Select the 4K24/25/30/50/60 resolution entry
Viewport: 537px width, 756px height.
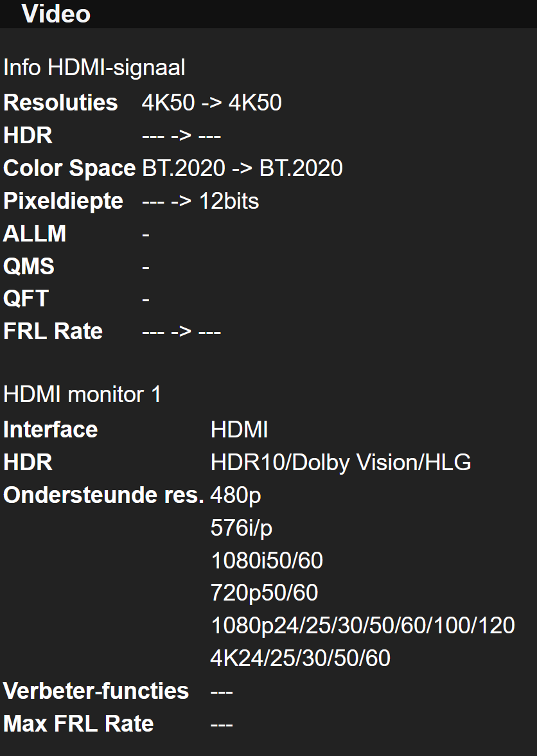click(x=300, y=658)
